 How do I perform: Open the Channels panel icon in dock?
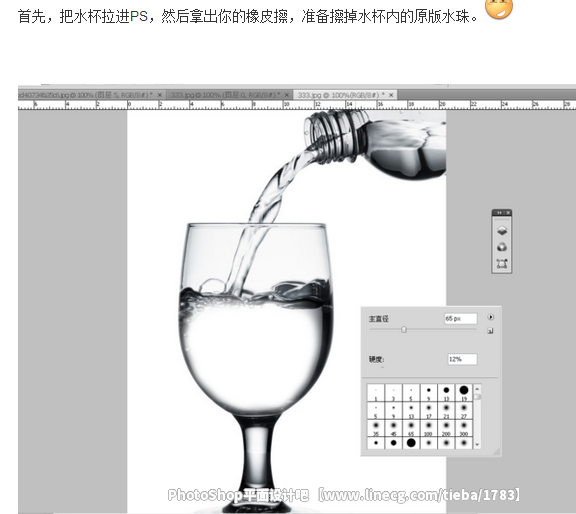point(502,247)
